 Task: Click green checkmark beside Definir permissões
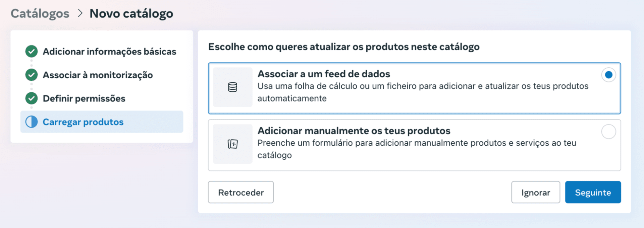coord(32,98)
